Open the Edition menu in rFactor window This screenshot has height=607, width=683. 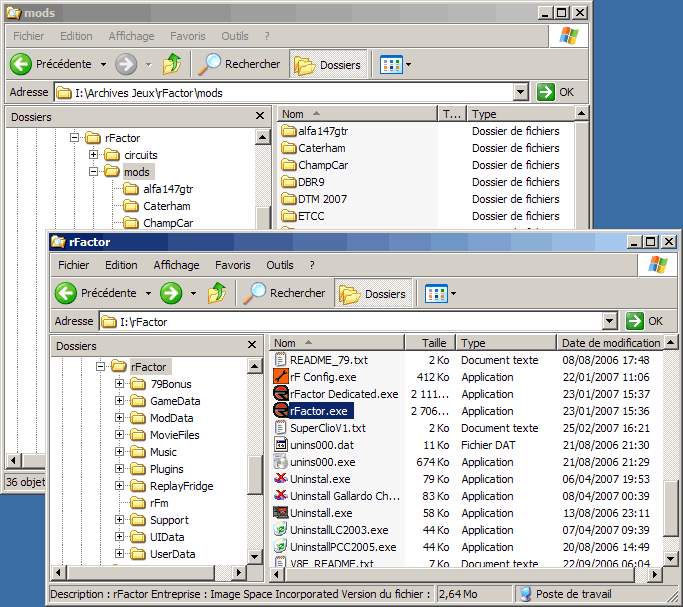121,265
